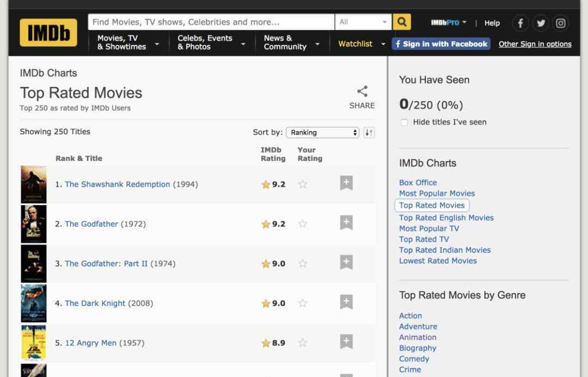Click The Shawshank Redemption poster thumbnail

(34, 184)
